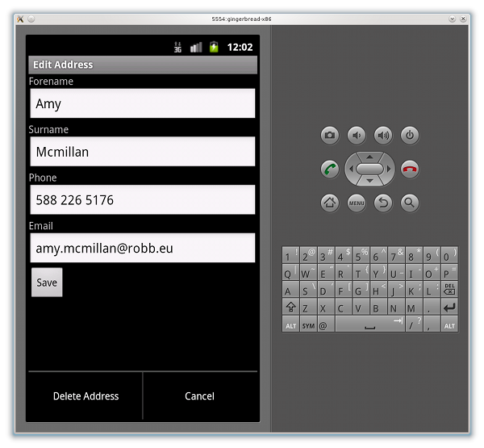This screenshot has width=484, height=448.
Task: Close the emulator window
Action: [463, 19]
